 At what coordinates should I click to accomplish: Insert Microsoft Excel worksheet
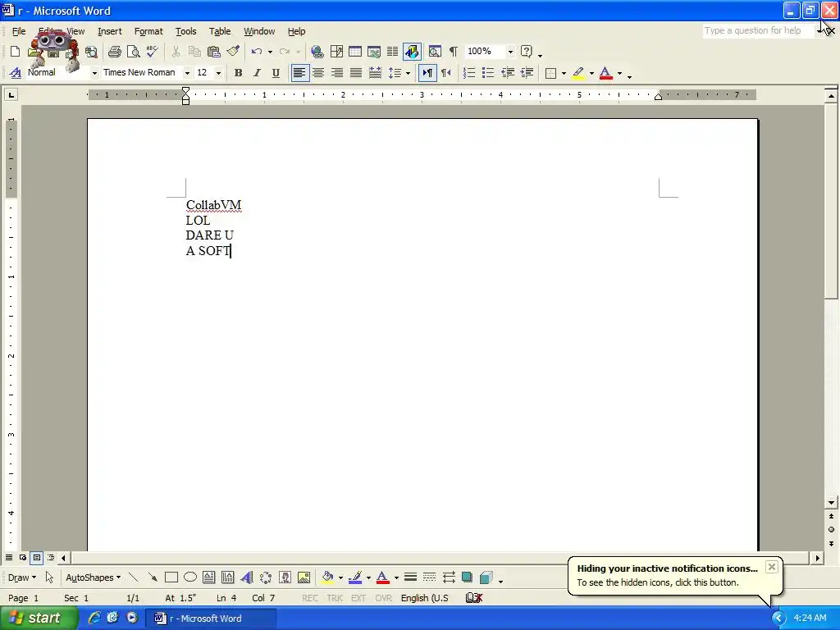click(374, 52)
